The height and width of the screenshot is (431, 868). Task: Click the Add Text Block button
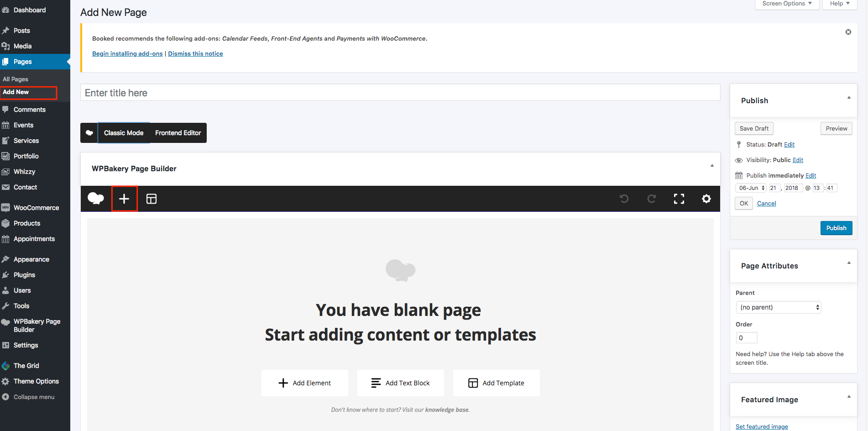401,383
